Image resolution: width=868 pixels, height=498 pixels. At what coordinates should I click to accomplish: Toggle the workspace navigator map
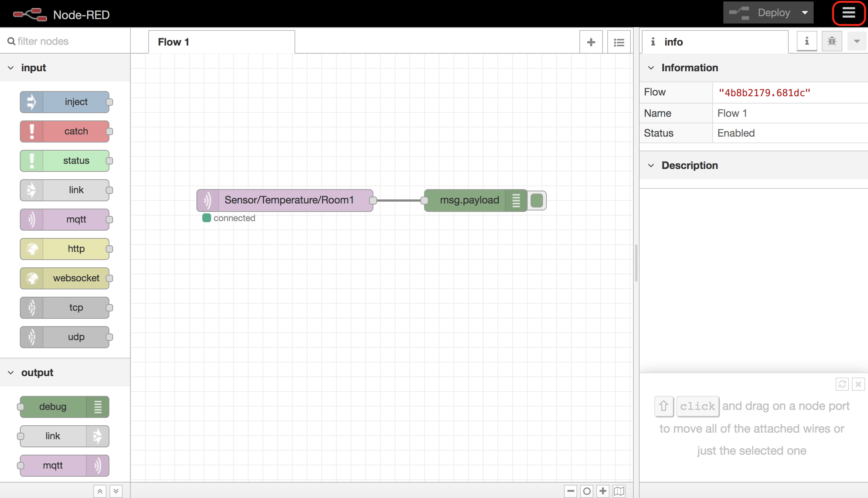click(619, 491)
